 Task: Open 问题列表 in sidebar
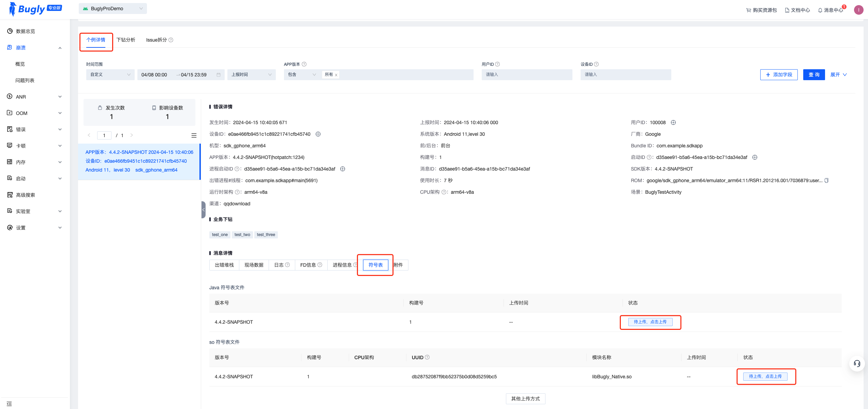coord(25,81)
